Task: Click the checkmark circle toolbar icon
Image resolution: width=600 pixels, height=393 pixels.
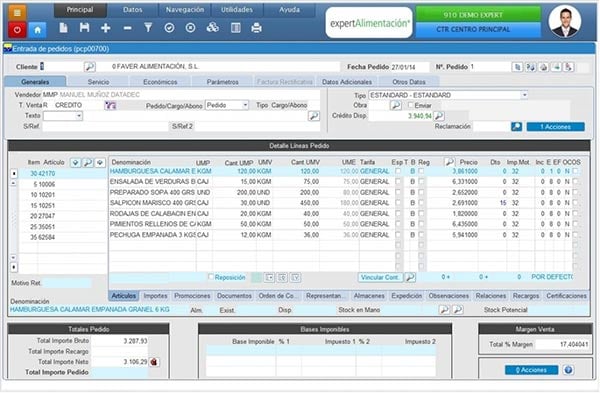Action: (x=170, y=28)
